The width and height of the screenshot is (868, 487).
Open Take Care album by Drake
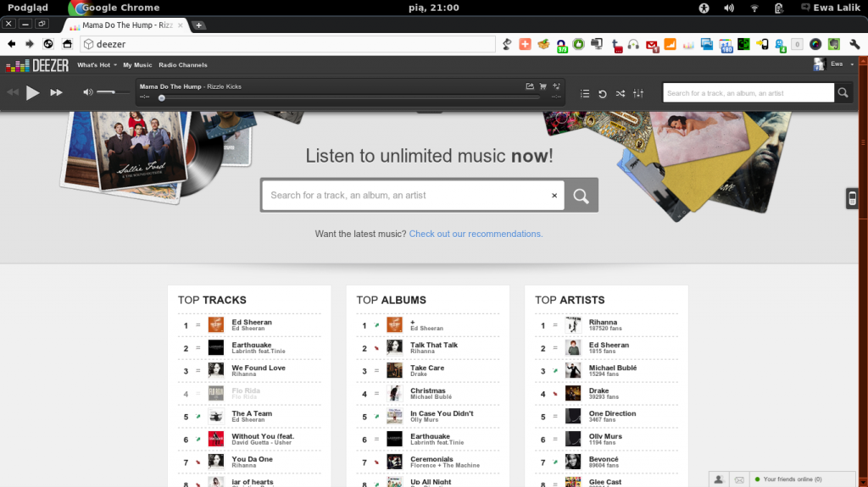[427, 370]
